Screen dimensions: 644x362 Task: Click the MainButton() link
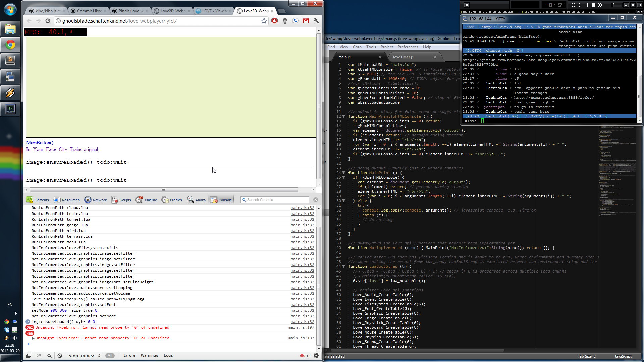point(40,143)
